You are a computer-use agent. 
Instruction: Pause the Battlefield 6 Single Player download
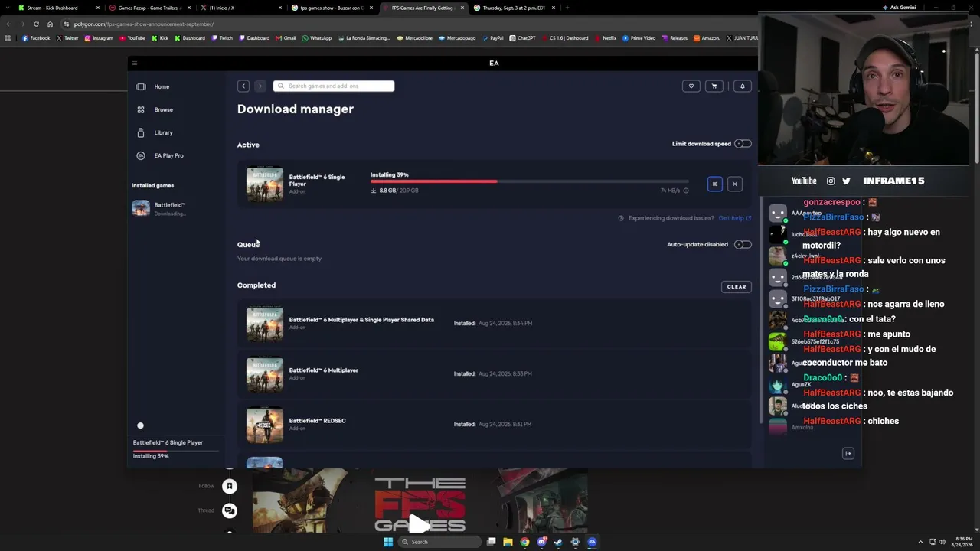715,184
